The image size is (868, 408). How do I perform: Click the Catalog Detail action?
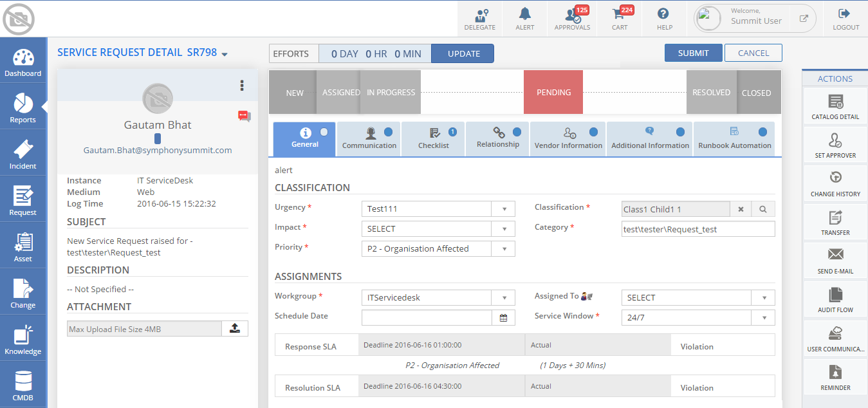[x=835, y=107]
